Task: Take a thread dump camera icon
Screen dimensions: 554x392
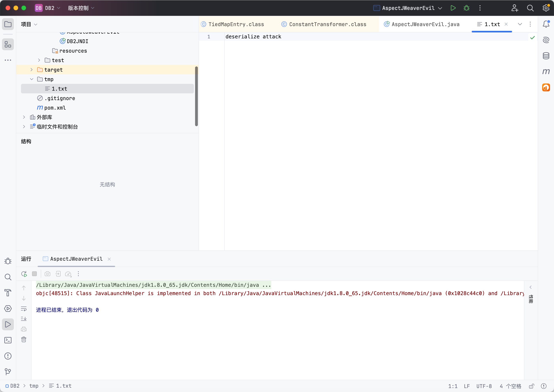Action: click(47, 274)
